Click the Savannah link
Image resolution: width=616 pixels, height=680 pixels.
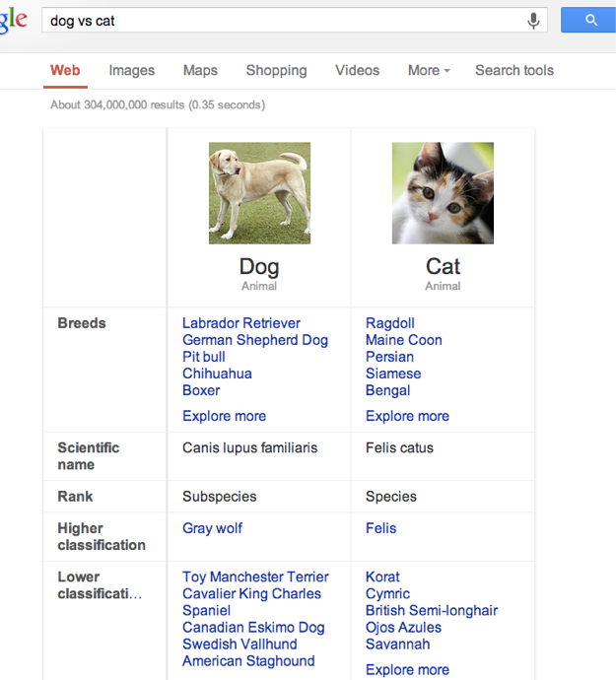click(397, 644)
